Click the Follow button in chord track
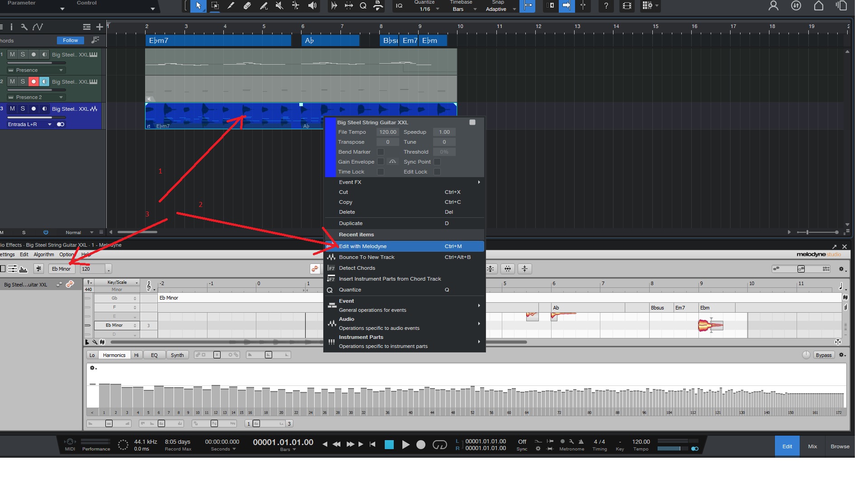This screenshot has height=488, width=868. pyautogui.click(x=70, y=40)
